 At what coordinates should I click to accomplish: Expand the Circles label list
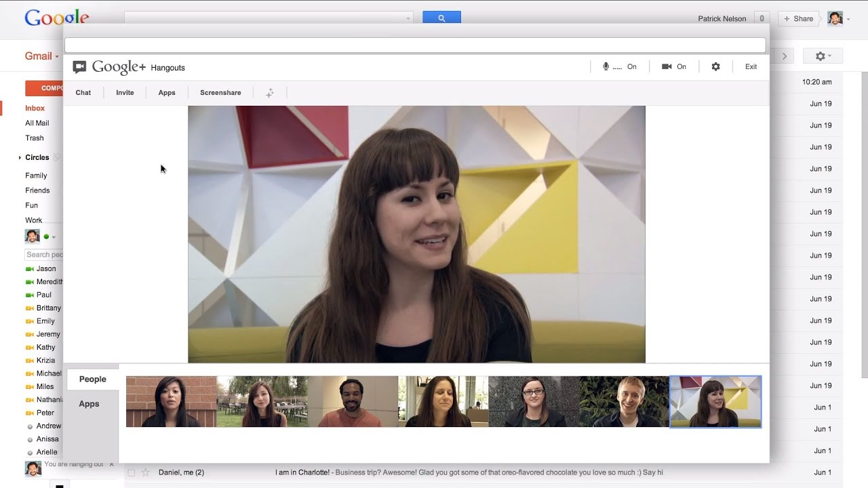pos(20,158)
